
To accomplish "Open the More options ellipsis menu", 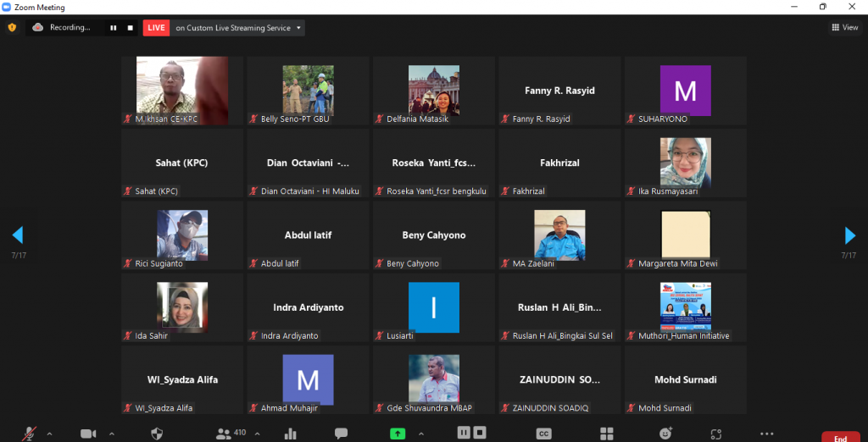I will tap(766, 434).
